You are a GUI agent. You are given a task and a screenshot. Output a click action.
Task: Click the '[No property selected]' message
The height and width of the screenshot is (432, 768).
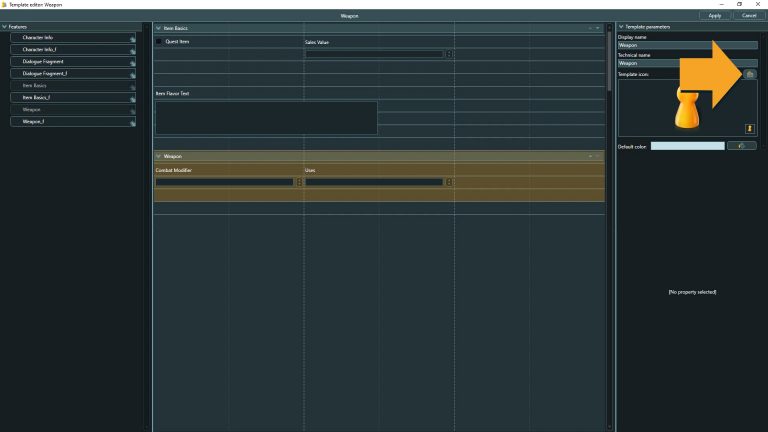(692, 292)
